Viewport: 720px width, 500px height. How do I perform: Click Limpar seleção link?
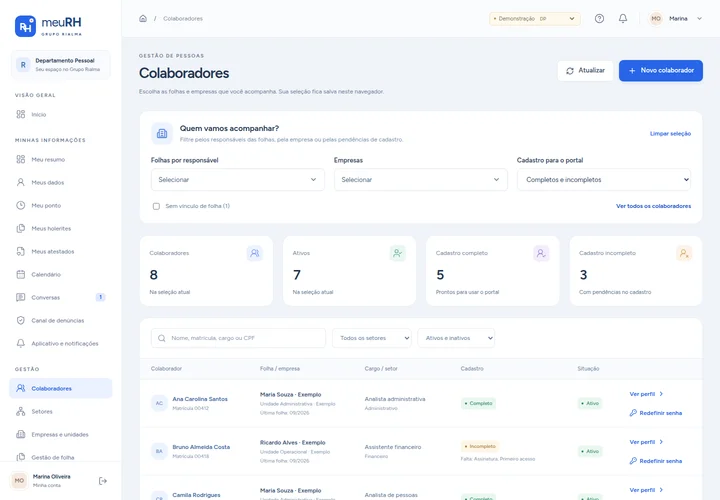click(x=670, y=134)
